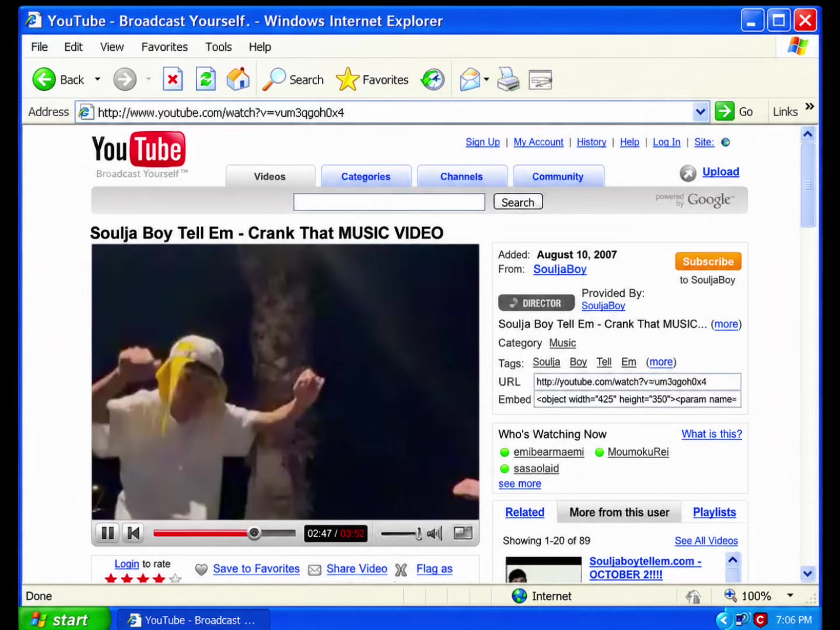Print the page using printer icon

tap(508, 79)
